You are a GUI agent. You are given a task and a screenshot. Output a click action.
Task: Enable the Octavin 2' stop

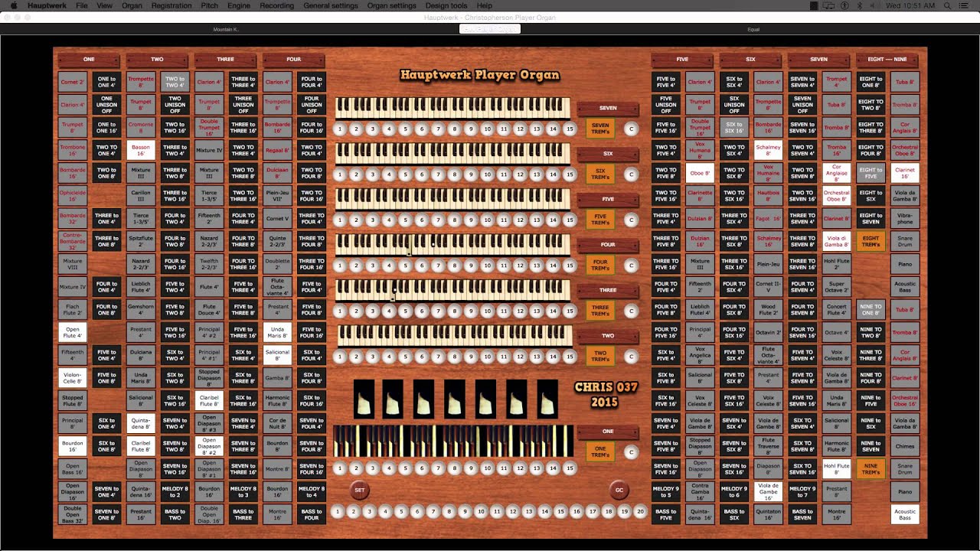pos(768,332)
